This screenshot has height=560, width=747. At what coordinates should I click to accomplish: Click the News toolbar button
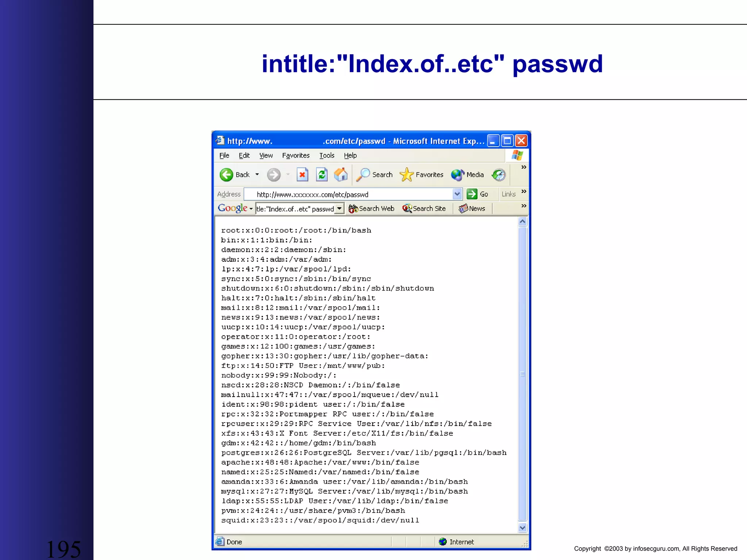pyautogui.click(x=472, y=209)
